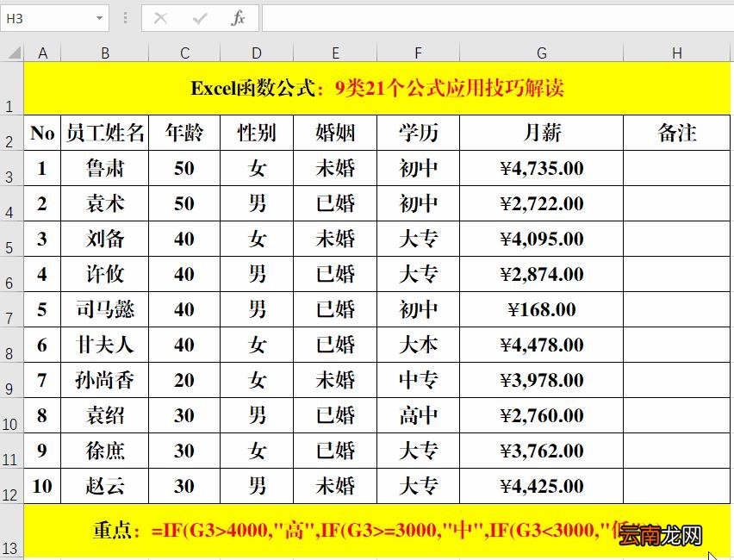The height and width of the screenshot is (560, 734).
Task: Click the name cell '袁绍'
Action: click(x=105, y=415)
